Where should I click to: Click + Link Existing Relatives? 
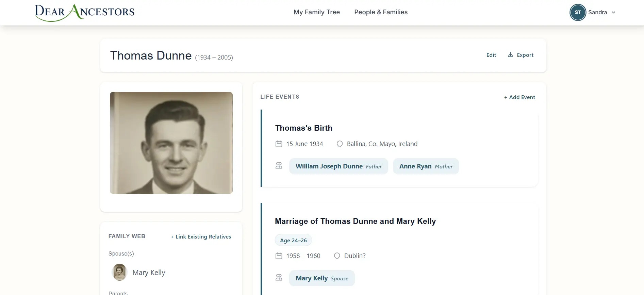coord(201,237)
